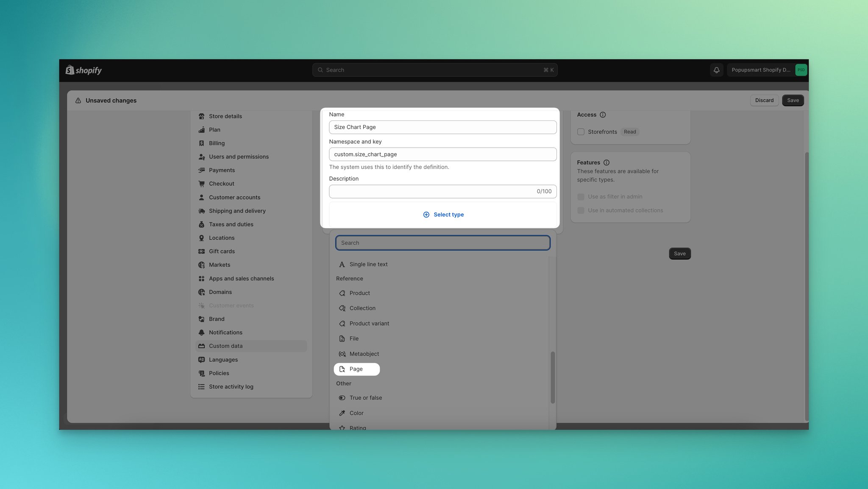Image resolution: width=868 pixels, height=489 pixels.
Task: Click the Discard unsaved changes button
Action: pos(764,100)
